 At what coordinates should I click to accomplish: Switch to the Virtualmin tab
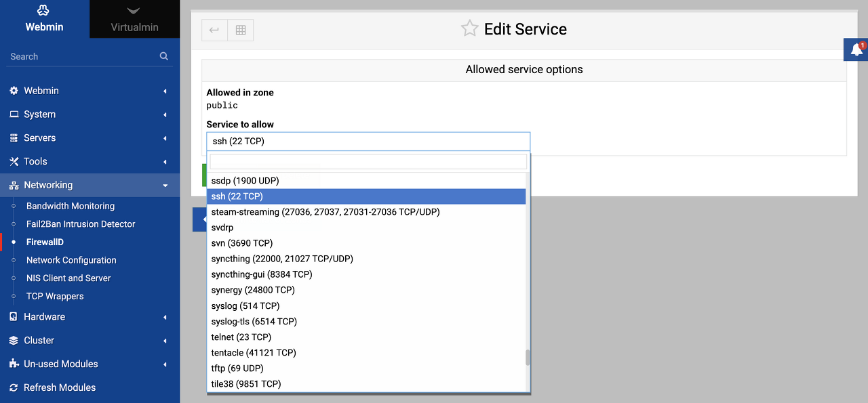[x=134, y=19]
